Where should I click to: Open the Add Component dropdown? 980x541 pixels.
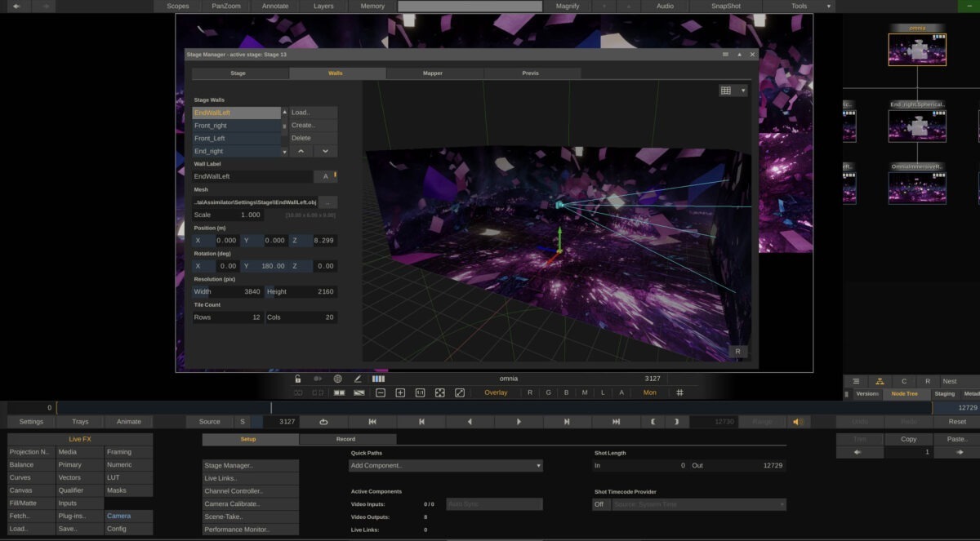click(x=446, y=466)
